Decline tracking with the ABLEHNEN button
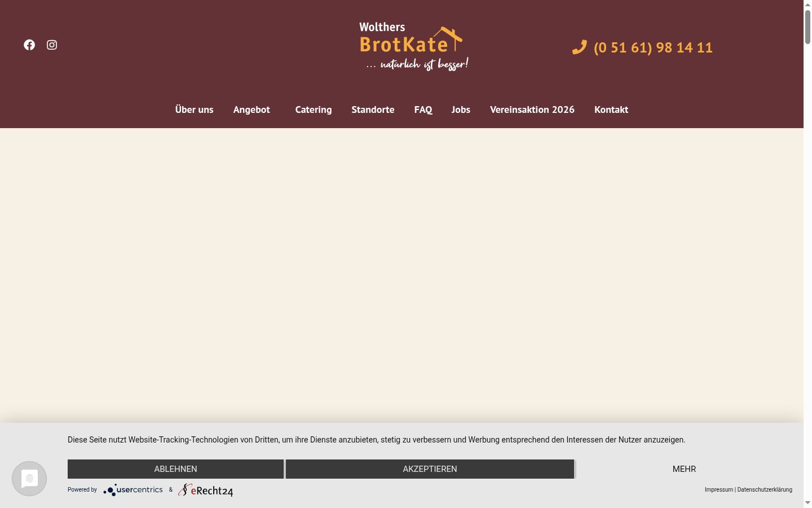Viewport: 812px width, 508px height. pyautogui.click(x=175, y=469)
